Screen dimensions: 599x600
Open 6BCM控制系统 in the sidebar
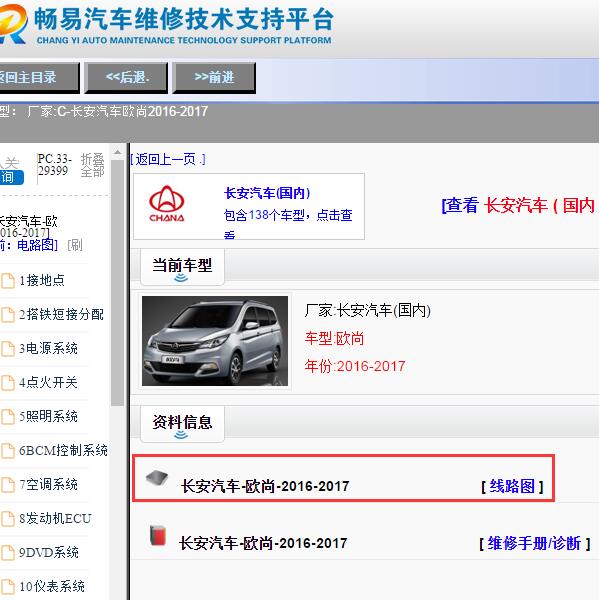[63, 451]
